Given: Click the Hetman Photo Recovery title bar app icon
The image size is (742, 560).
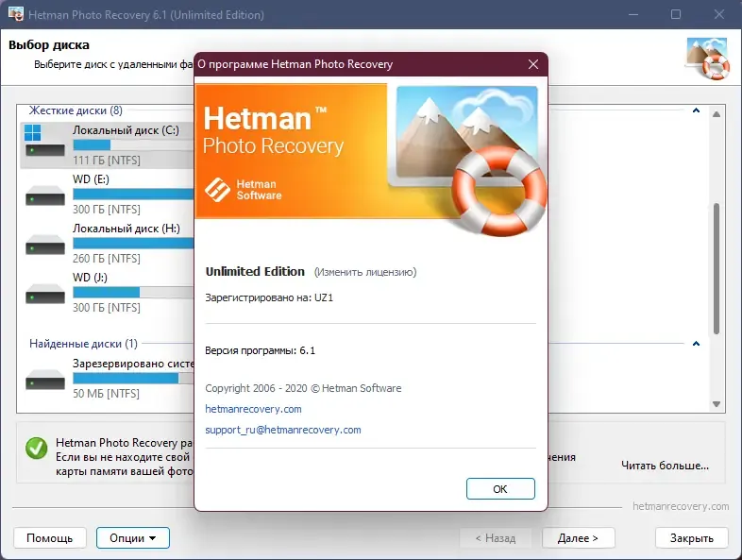Looking at the screenshot, I should coord(16,14).
